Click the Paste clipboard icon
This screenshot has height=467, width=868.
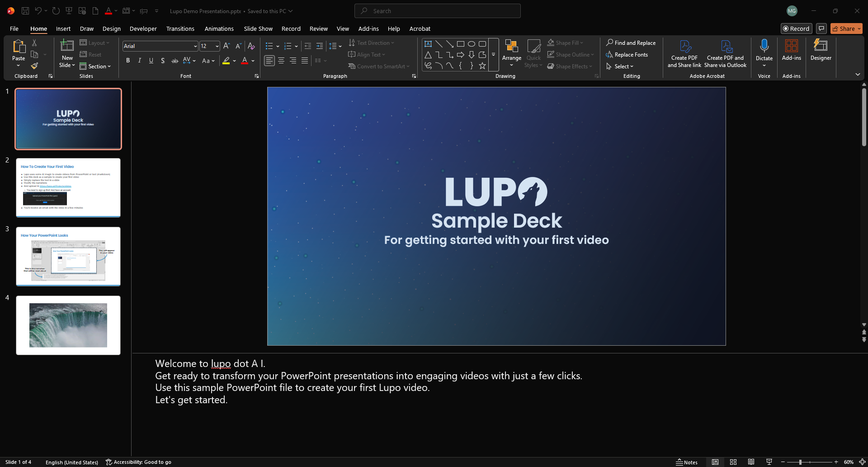pos(19,46)
